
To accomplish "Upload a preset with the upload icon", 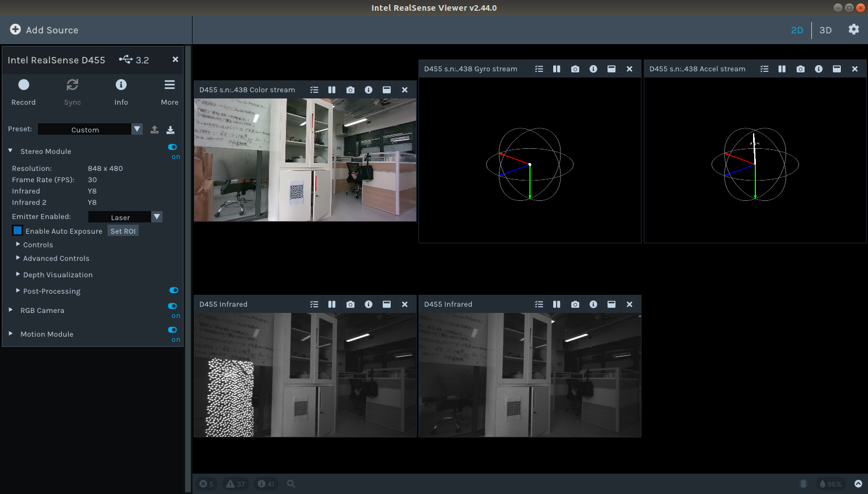I will tap(155, 130).
